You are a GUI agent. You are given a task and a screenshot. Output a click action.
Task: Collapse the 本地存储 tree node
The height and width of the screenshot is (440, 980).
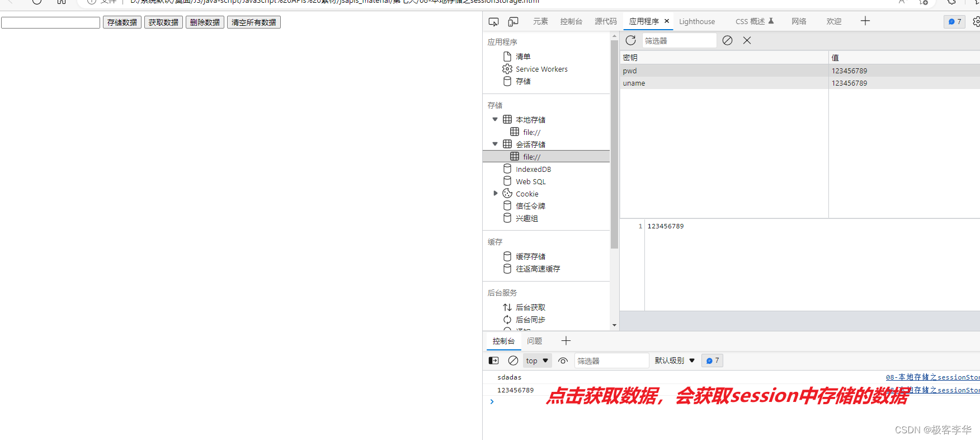click(495, 119)
